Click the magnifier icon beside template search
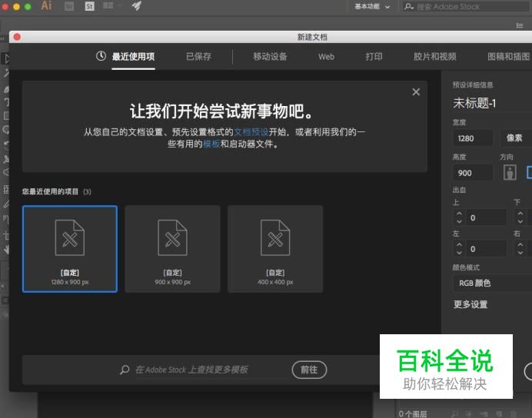Image resolution: width=532 pixels, height=418 pixels. point(125,370)
